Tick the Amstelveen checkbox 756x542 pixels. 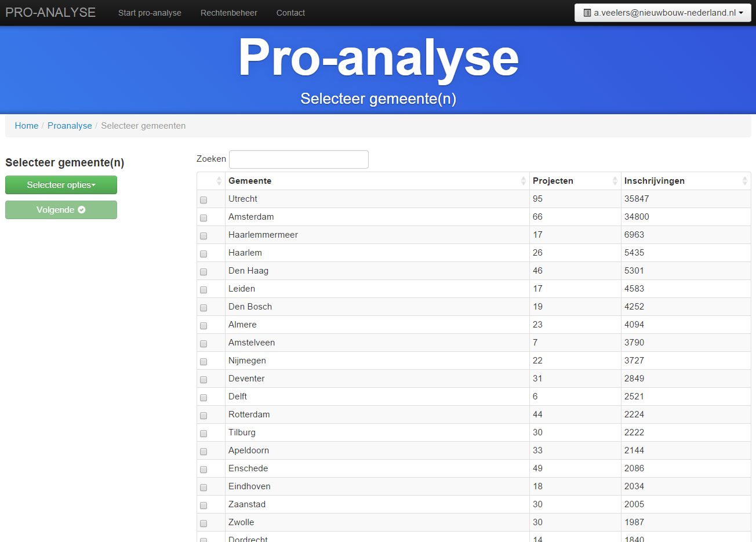click(x=203, y=343)
